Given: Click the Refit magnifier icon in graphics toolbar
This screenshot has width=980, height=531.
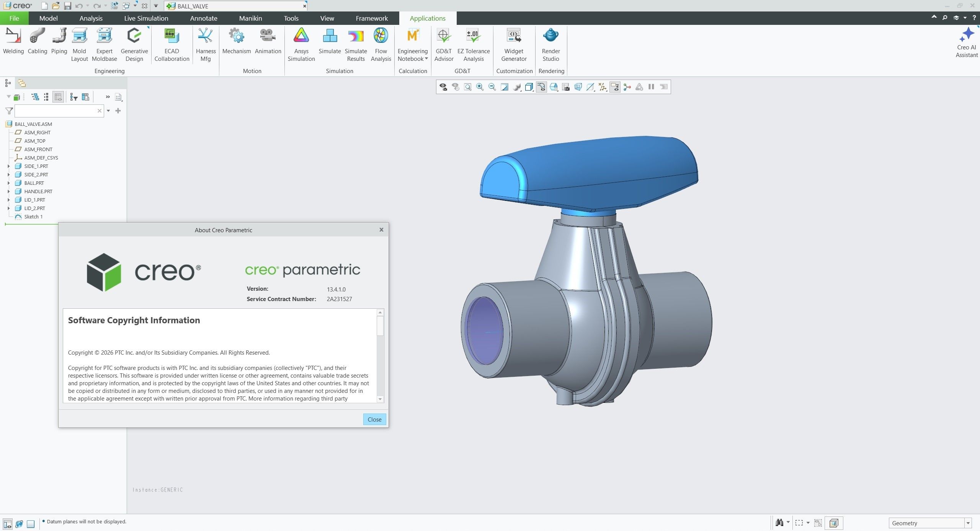Looking at the screenshot, I should 467,87.
